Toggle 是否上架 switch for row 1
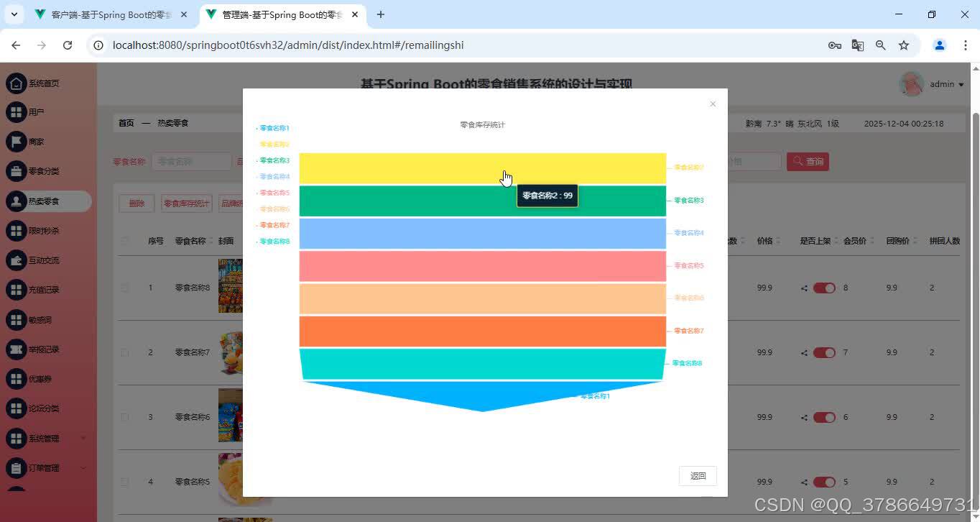 (824, 288)
